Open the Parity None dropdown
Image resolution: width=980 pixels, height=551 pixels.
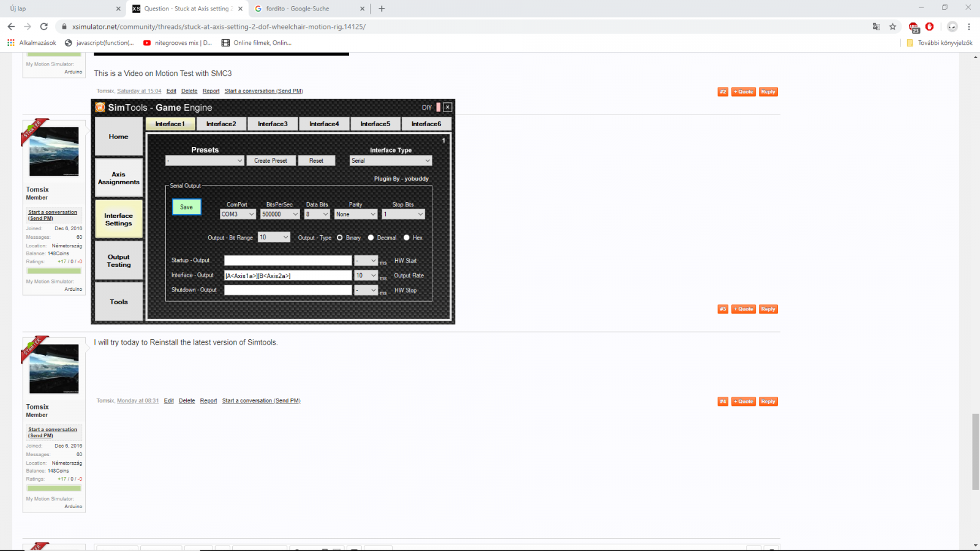[x=355, y=214]
